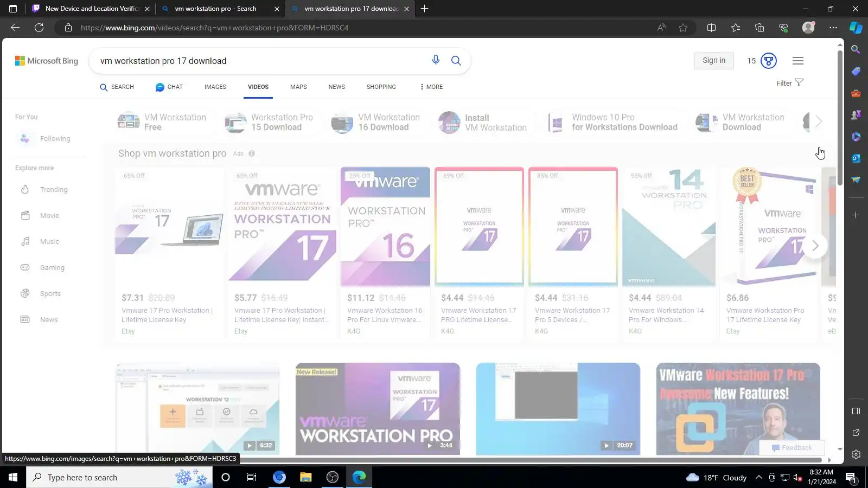Viewport: 868px width, 488px height.
Task: Open the $11.12 Workstation 16 Pro ad
Action: point(385,254)
